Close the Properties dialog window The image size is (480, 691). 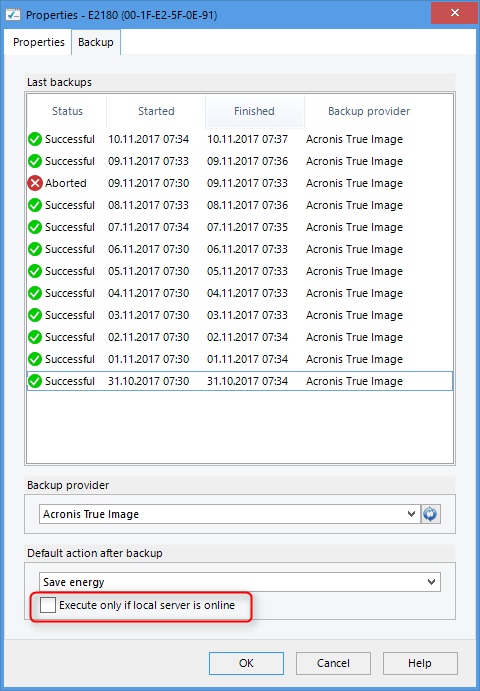click(455, 13)
